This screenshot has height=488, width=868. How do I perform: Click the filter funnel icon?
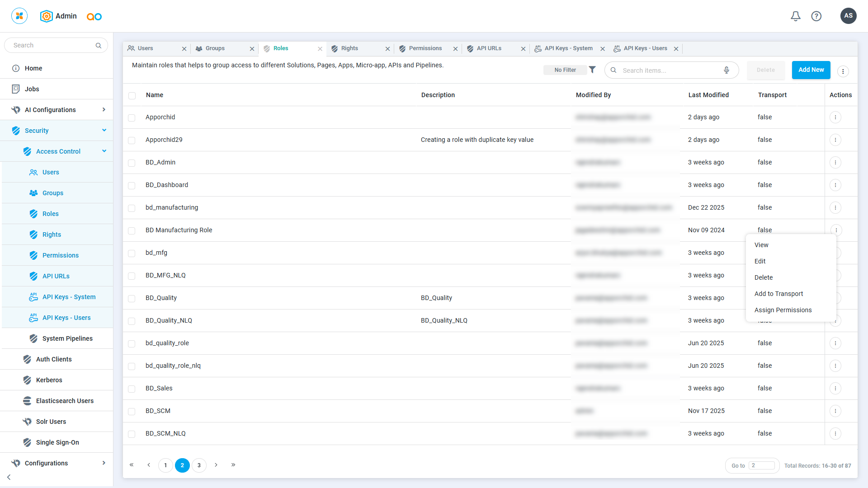[x=592, y=70]
